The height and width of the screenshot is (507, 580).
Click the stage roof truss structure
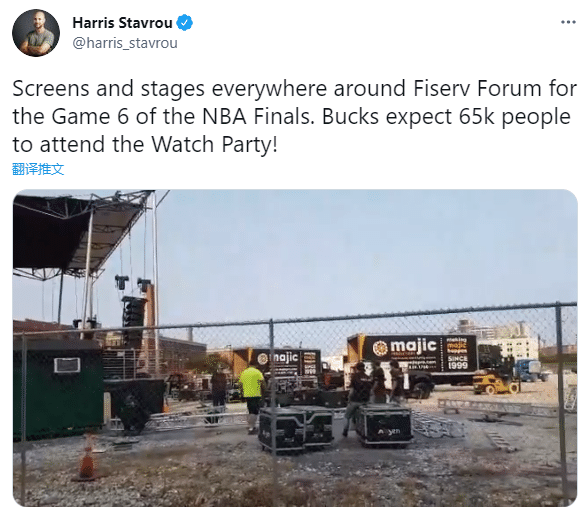81,232
